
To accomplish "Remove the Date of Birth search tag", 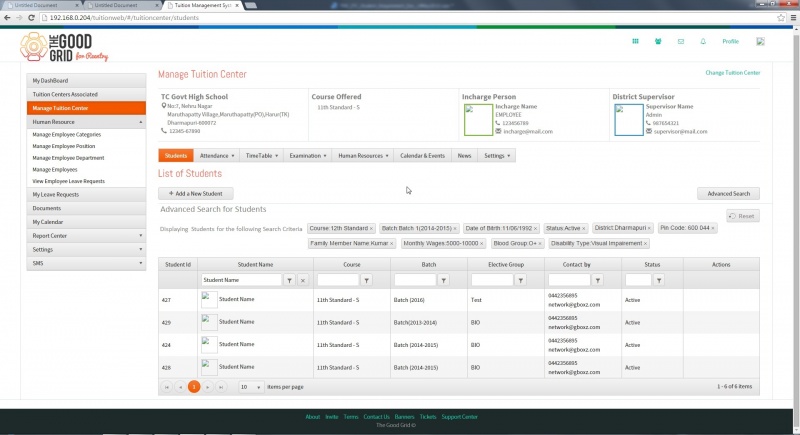I will click(535, 228).
